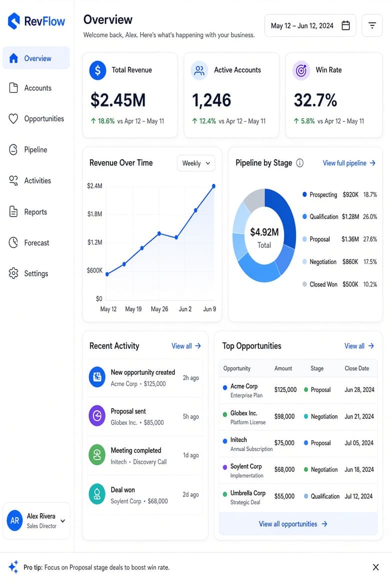The image size is (392, 584).
Task: Click the Opportunities heart icon in sidebar
Action: coord(13,118)
